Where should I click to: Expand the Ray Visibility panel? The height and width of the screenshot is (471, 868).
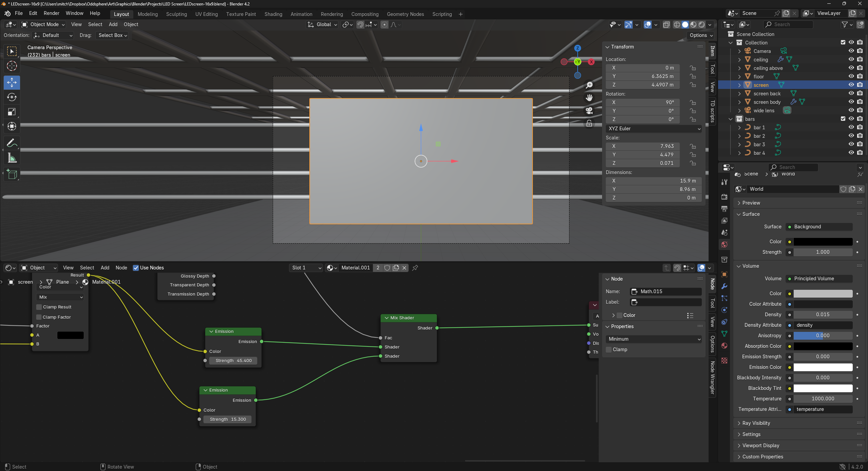coord(756,423)
